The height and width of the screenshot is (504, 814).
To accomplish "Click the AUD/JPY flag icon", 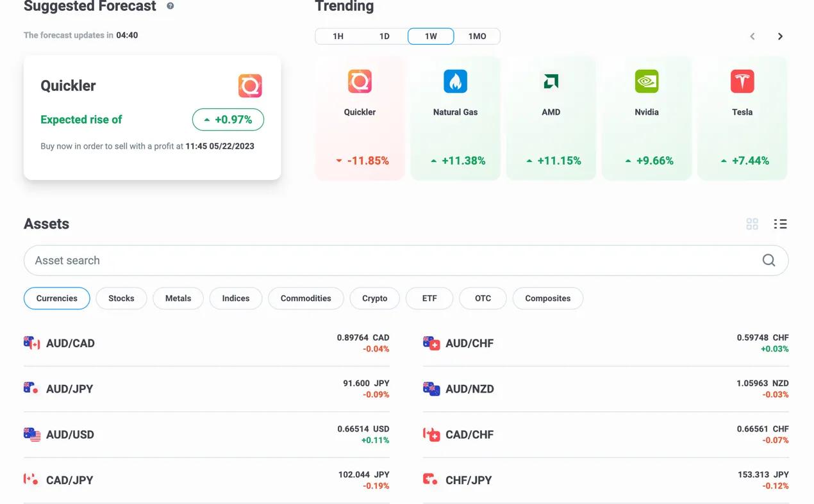I will pyautogui.click(x=31, y=389).
